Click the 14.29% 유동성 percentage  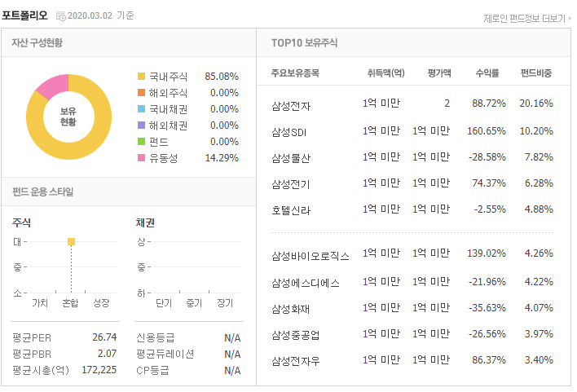pyautogui.click(x=222, y=158)
